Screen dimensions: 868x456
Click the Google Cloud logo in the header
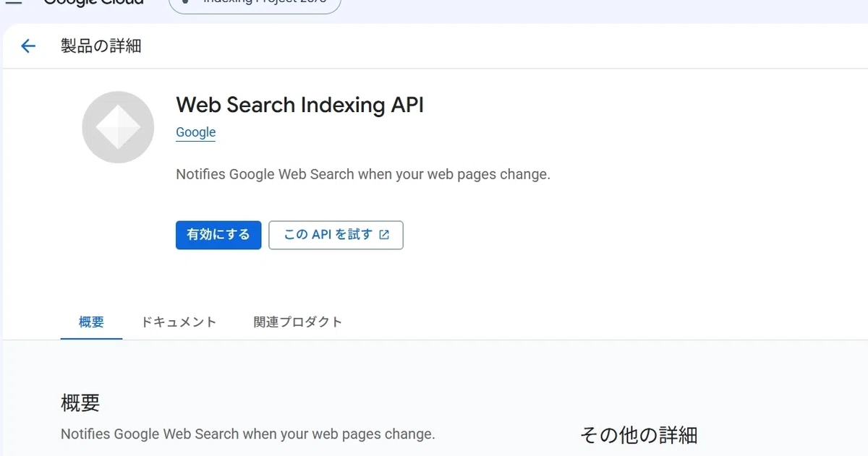click(x=93, y=3)
